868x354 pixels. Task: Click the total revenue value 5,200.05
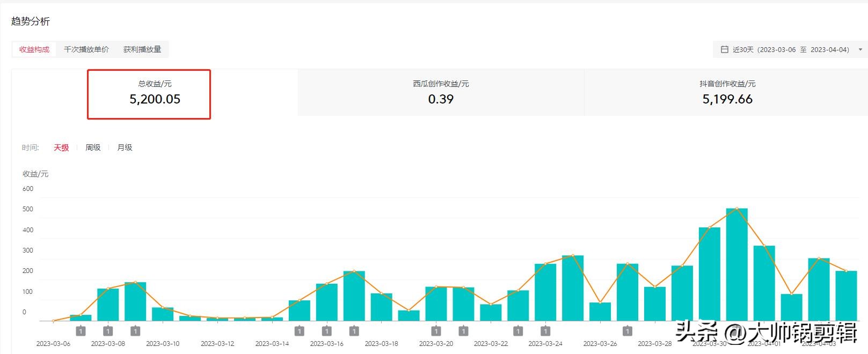(x=155, y=99)
